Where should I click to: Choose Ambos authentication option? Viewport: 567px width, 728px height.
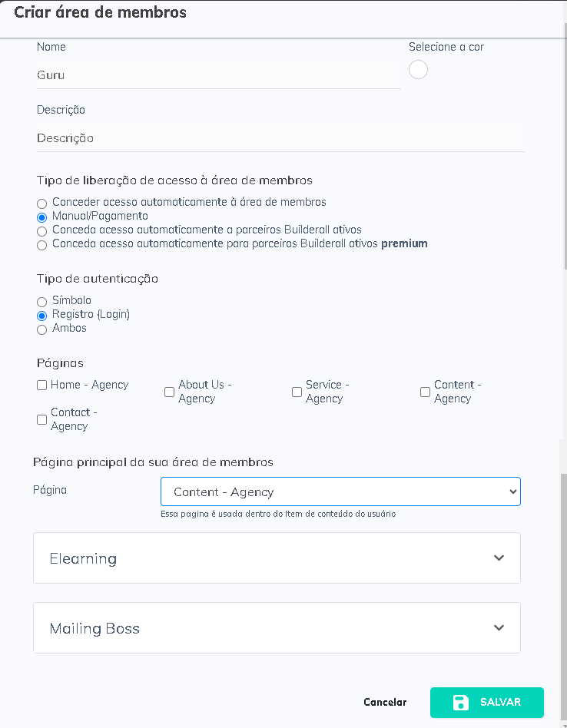point(42,329)
